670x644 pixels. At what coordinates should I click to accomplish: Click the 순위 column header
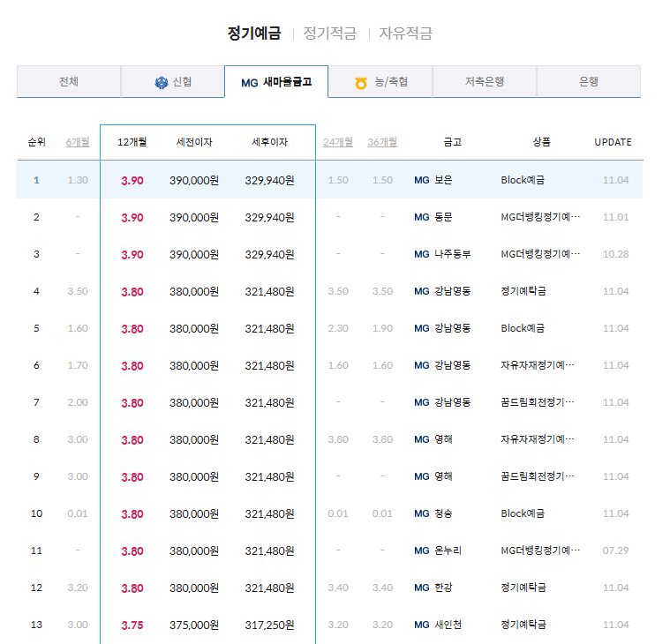click(37, 142)
